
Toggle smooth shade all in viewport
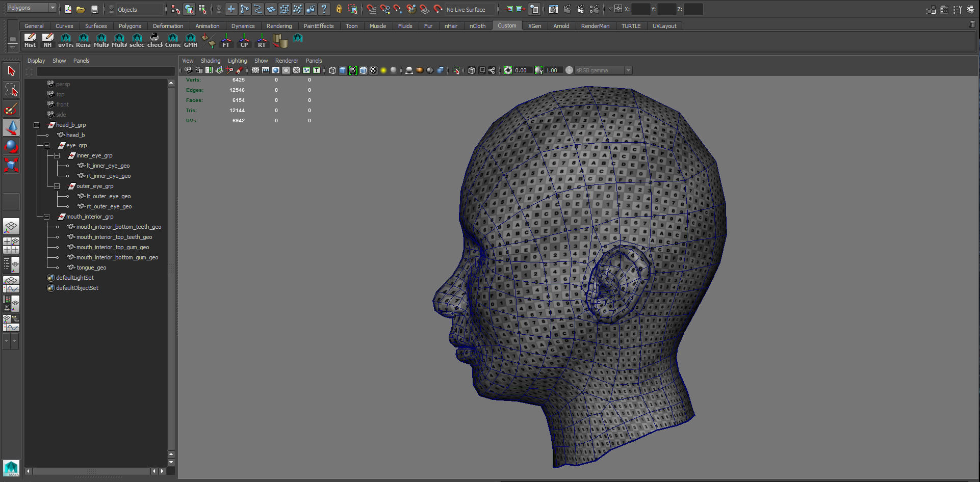click(x=343, y=70)
